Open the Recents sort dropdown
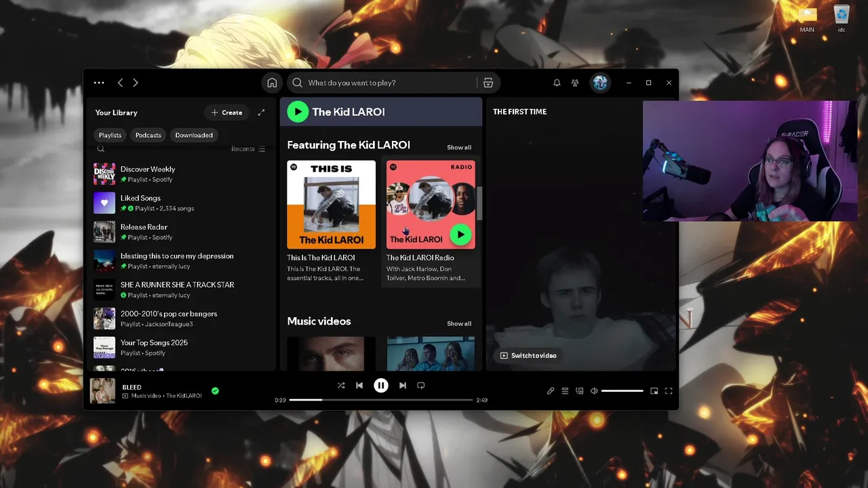Image resolution: width=868 pixels, height=488 pixels. (x=248, y=149)
